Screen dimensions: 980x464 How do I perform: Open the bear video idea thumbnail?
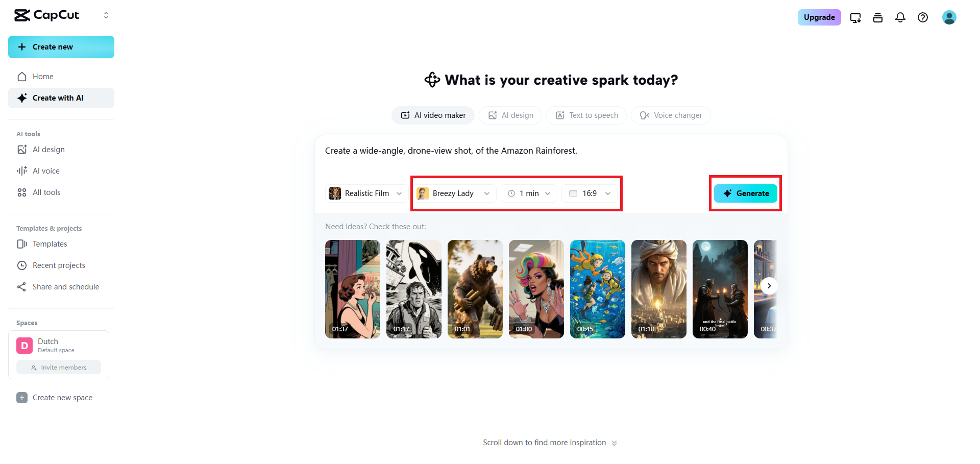(475, 289)
